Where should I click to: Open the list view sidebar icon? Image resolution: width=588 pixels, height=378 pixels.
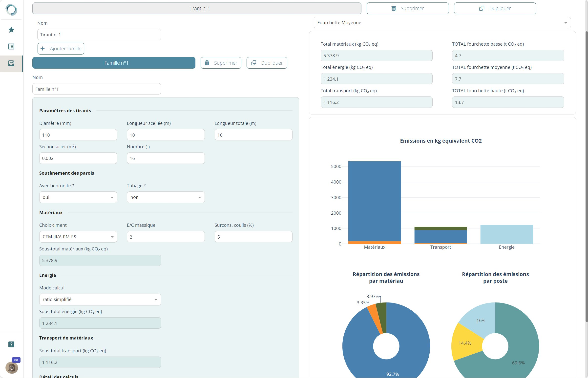click(11, 47)
